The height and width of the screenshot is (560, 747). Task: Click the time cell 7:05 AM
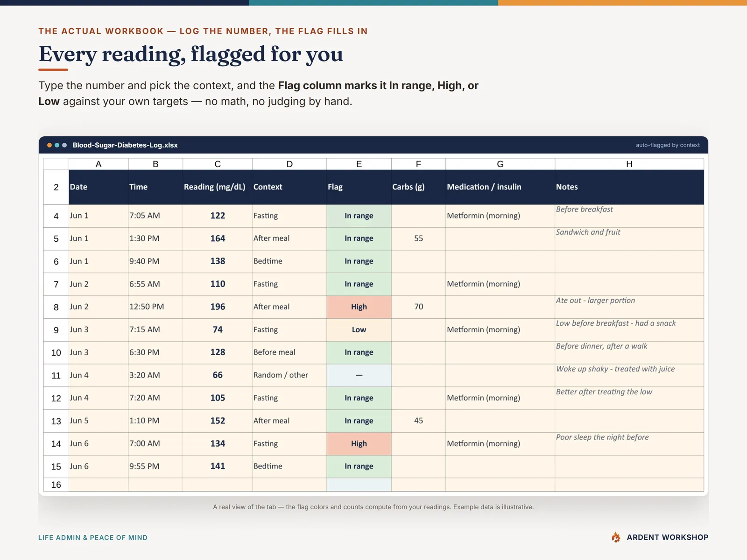pos(155,216)
